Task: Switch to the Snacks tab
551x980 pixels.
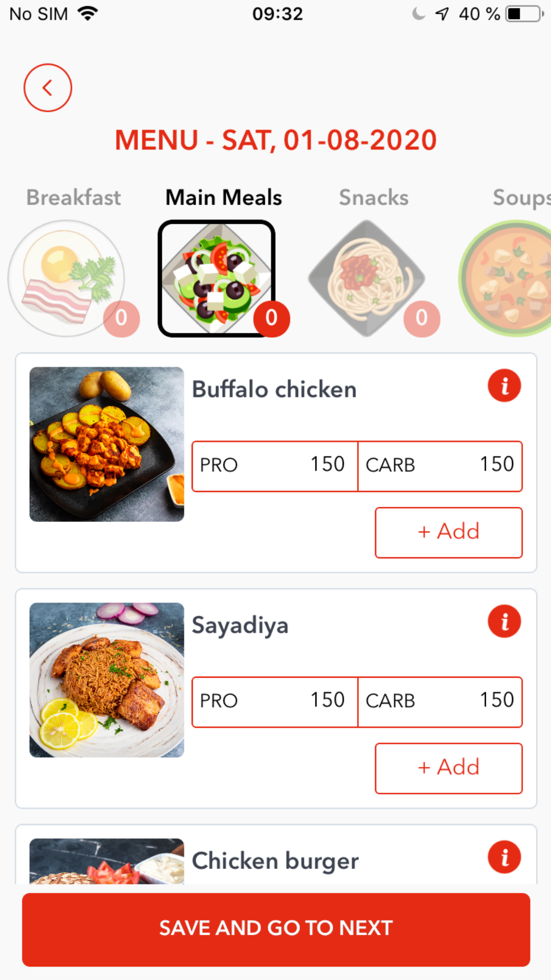Action: click(374, 198)
